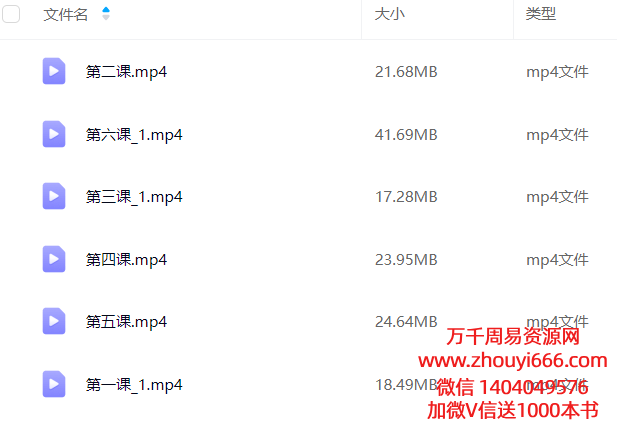Open file name 第五课.mp4
617x422 pixels.
(126, 322)
